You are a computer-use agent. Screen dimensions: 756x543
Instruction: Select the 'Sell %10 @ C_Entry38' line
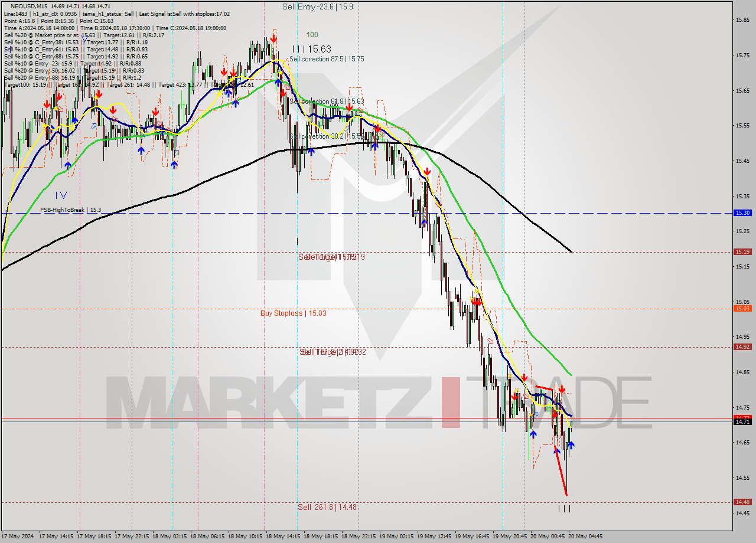tap(76, 42)
